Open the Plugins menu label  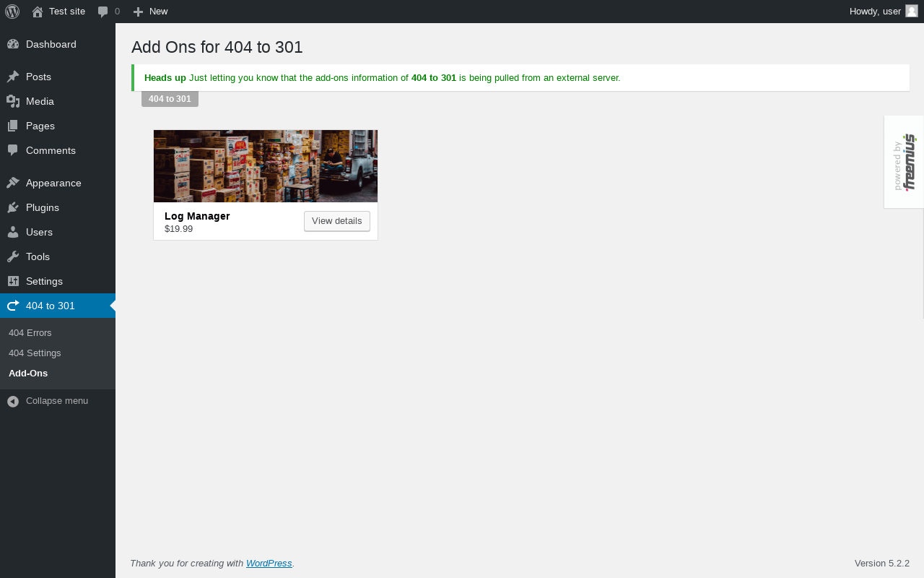click(x=43, y=207)
